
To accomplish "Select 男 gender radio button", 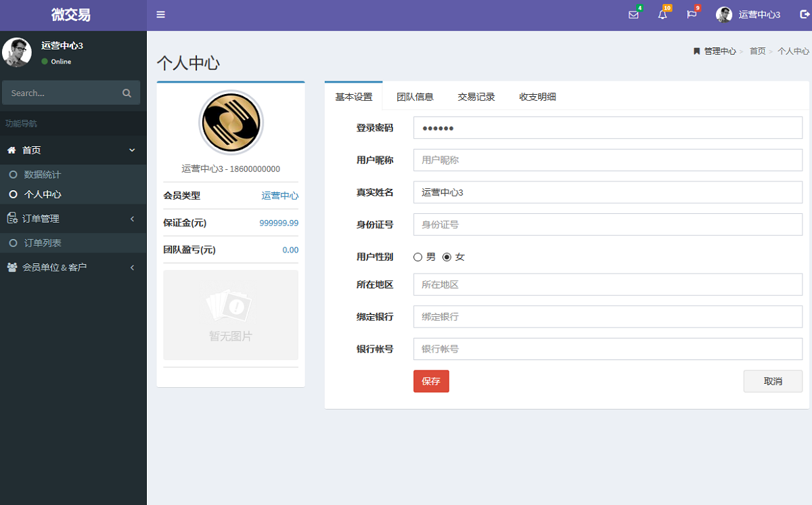I will tap(418, 257).
